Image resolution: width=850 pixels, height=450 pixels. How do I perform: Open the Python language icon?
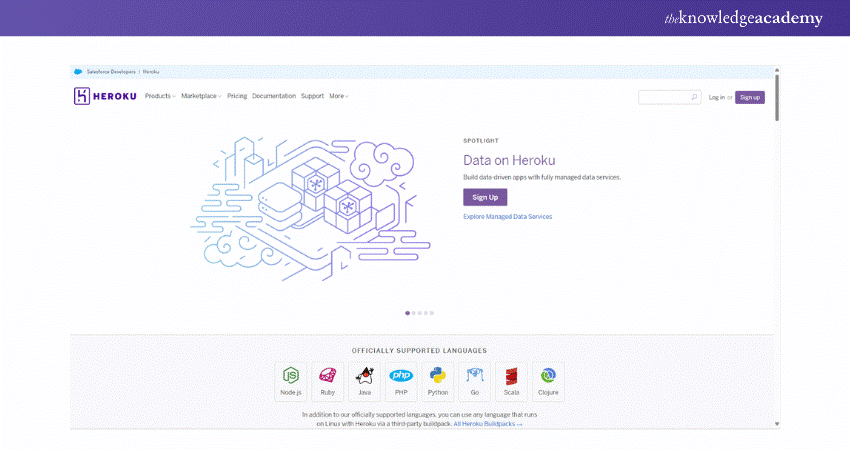437,377
